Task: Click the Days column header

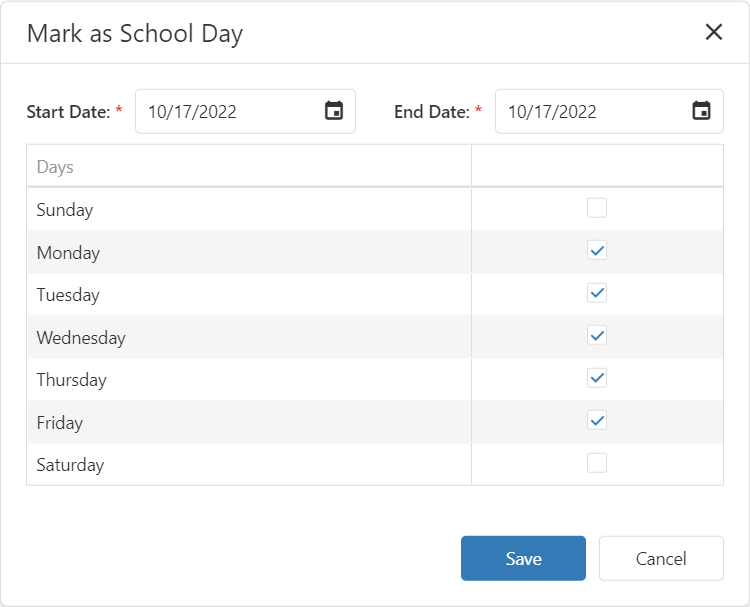Action: pyautogui.click(x=55, y=167)
